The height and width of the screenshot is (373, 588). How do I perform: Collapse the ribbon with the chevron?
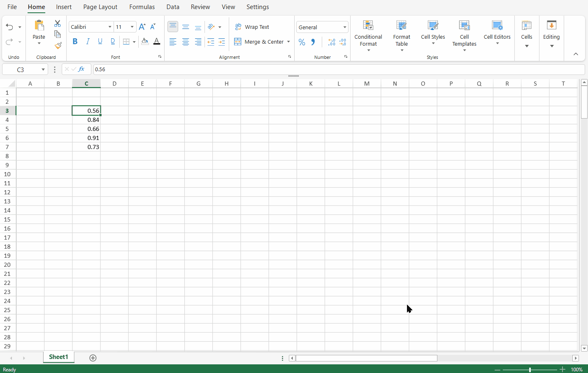[x=576, y=54]
